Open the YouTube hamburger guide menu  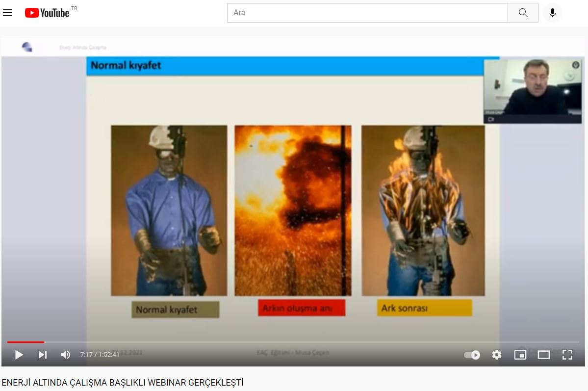point(7,13)
